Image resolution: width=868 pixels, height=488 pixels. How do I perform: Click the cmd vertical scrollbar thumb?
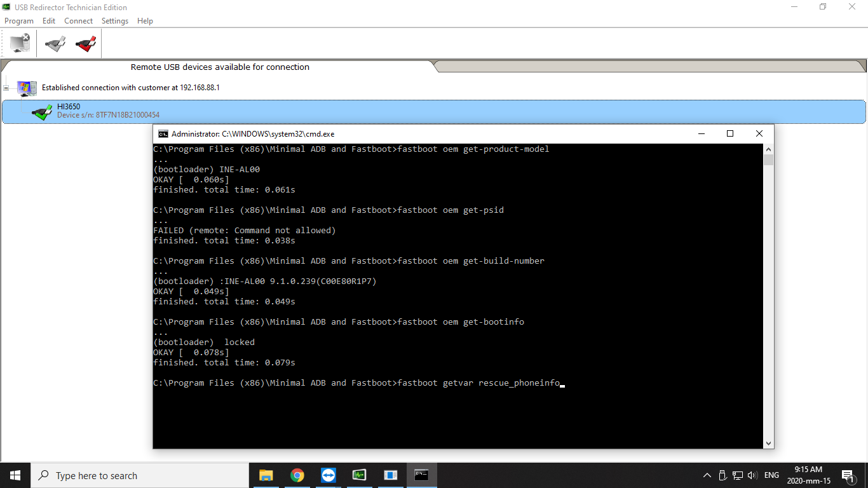(768, 159)
